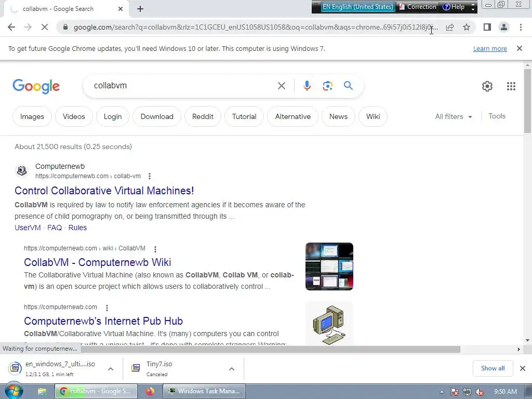Go back to the previous page

pyautogui.click(x=11, y=27)
